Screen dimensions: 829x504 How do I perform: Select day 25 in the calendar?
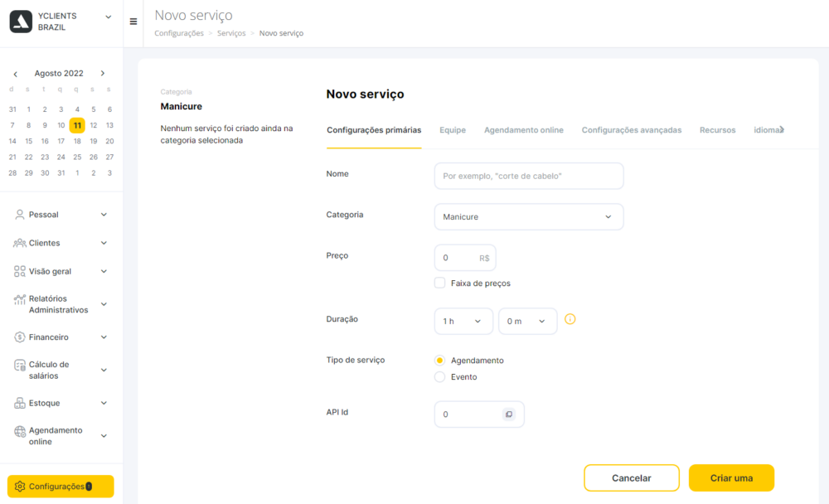(77, 157)
